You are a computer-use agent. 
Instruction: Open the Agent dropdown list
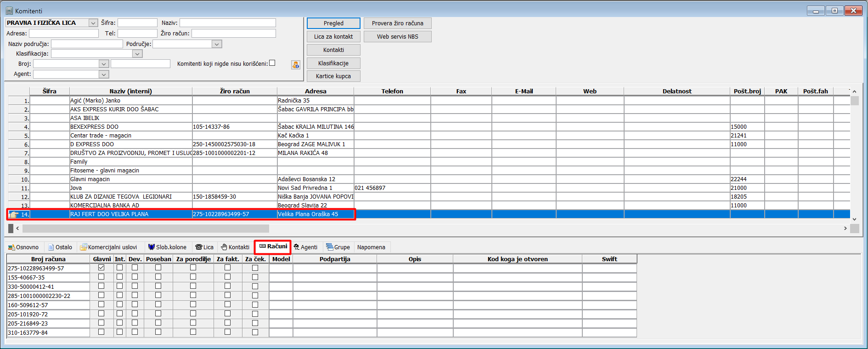click(x=104, y=74)
